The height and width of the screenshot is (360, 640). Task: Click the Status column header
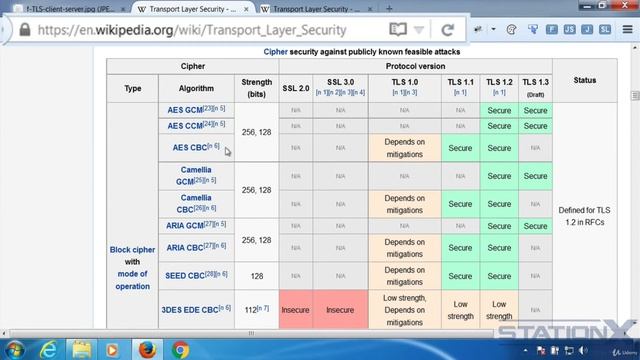(x=584, y=80)
